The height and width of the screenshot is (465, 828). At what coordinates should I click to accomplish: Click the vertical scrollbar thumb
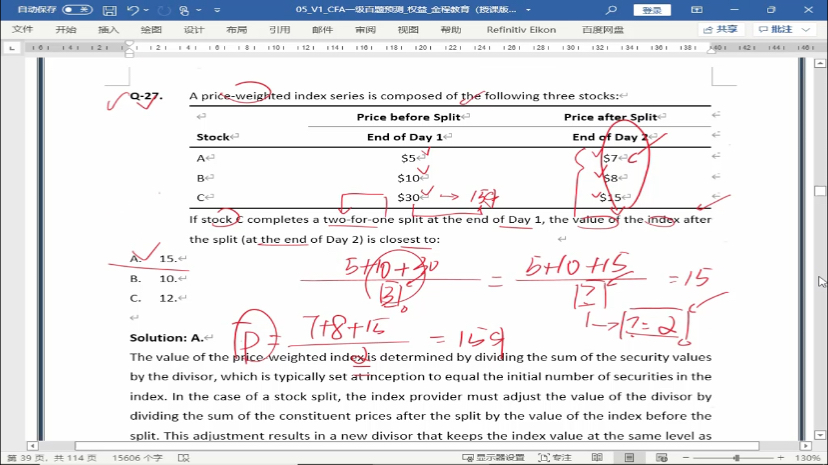[820, 191]
